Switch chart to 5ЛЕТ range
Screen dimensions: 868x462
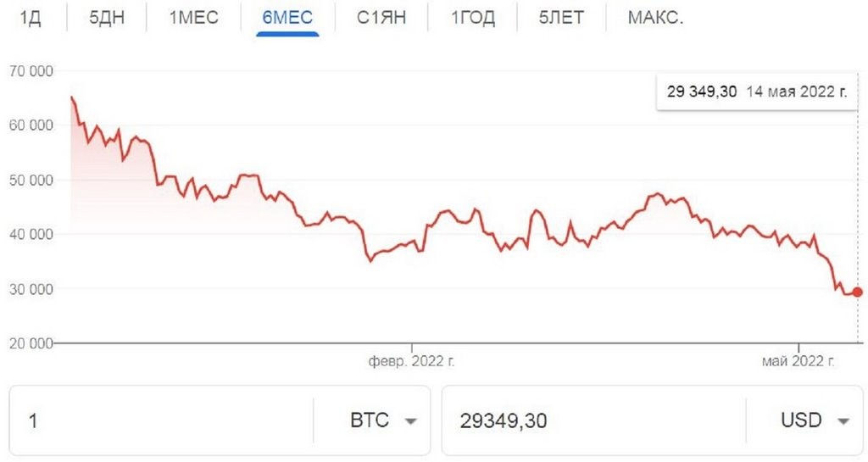point(561,18)
